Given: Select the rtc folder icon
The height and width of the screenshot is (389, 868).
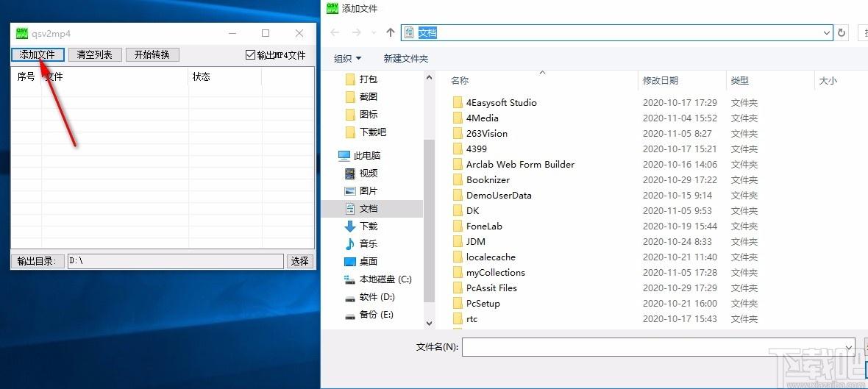Looking at the screenshot, I should [x=458, y=319].
